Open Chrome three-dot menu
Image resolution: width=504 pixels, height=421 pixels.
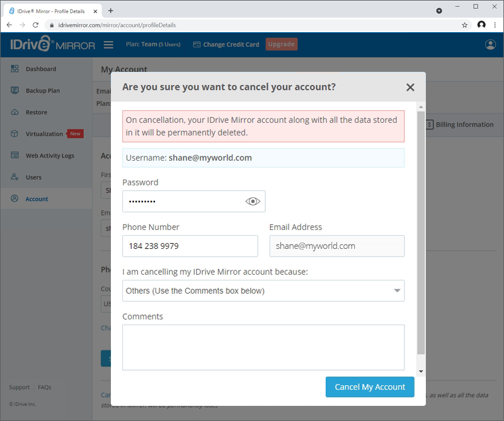pos(495,25)
